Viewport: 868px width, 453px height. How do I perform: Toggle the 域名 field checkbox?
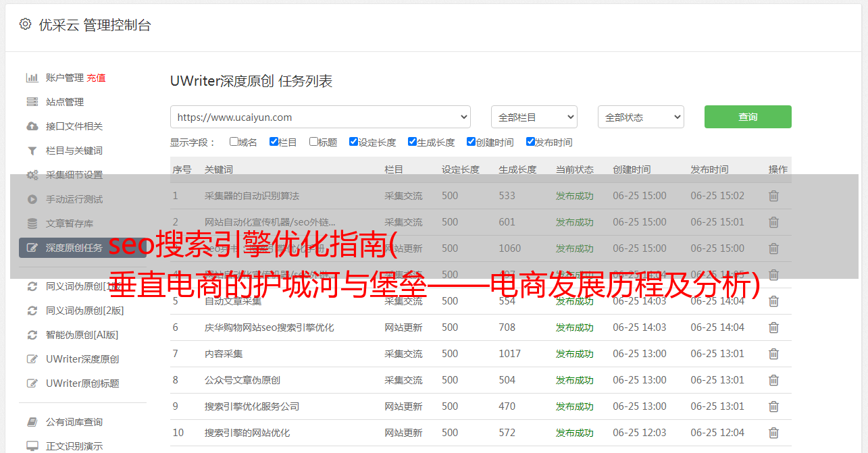pos(234,142)
